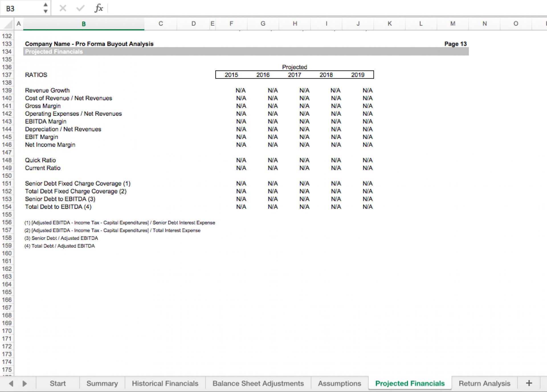Image resolution: width=547 pixels, height=392 pixels.
Task: Select column D header
Action: tap(193, 24)
